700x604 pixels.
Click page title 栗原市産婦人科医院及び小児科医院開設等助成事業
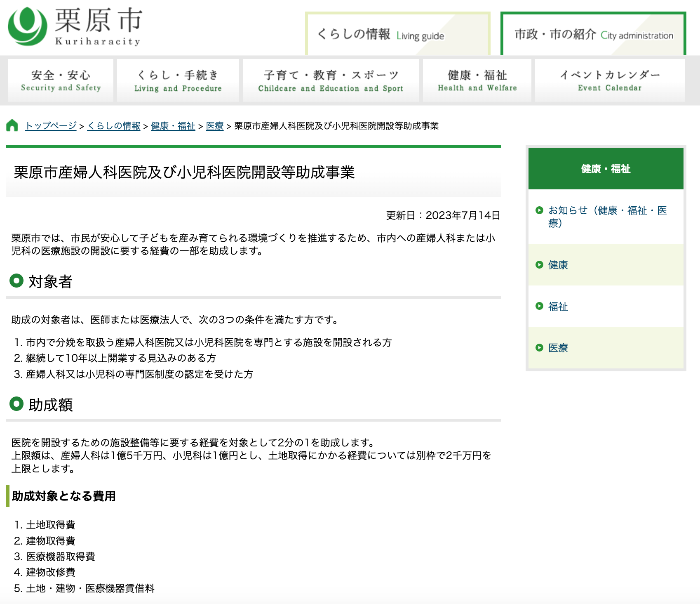[184, 172]
